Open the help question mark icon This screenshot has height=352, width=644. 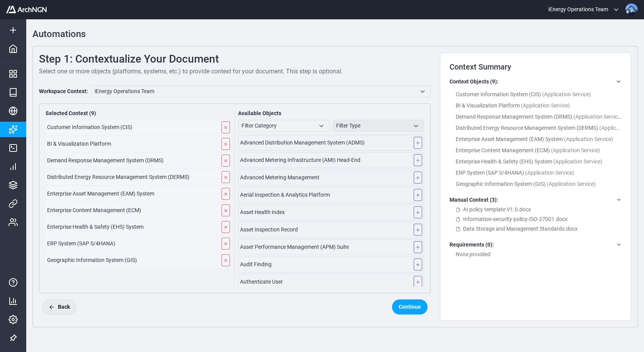(13, 282)
